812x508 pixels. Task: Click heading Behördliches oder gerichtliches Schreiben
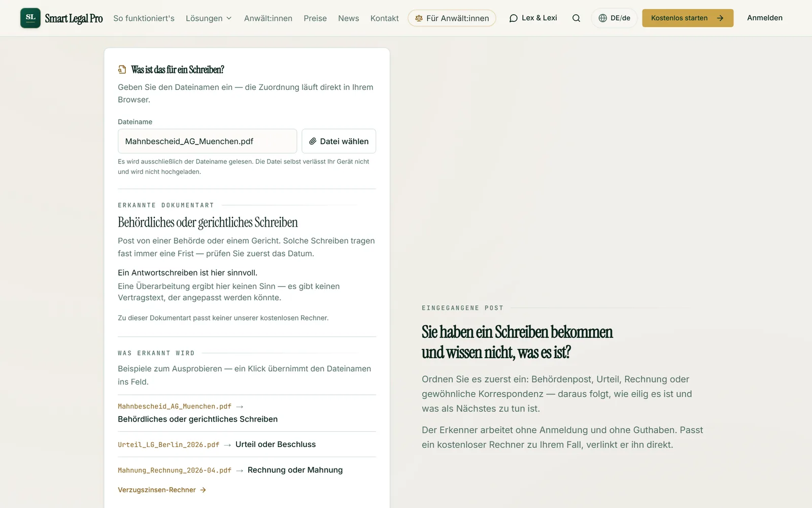(208, 223)
